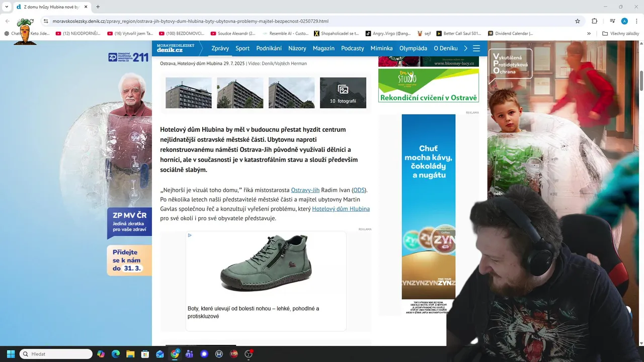The height and width of the screenshot is (362, 644).
Task: Switch to Chrome in the taskbar
Action: (175, 354)
